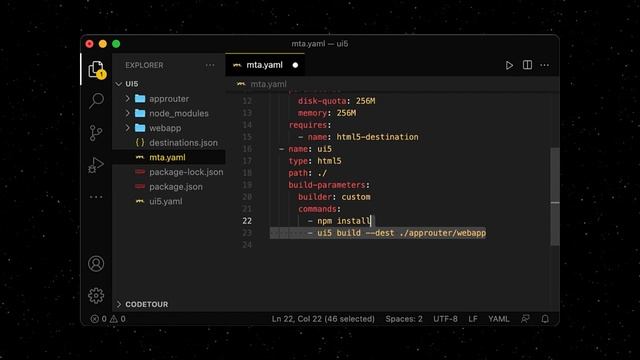The height and width of the screenshot is (360, 640).
Task: Split the editor right icon
Action: (527, 65)
